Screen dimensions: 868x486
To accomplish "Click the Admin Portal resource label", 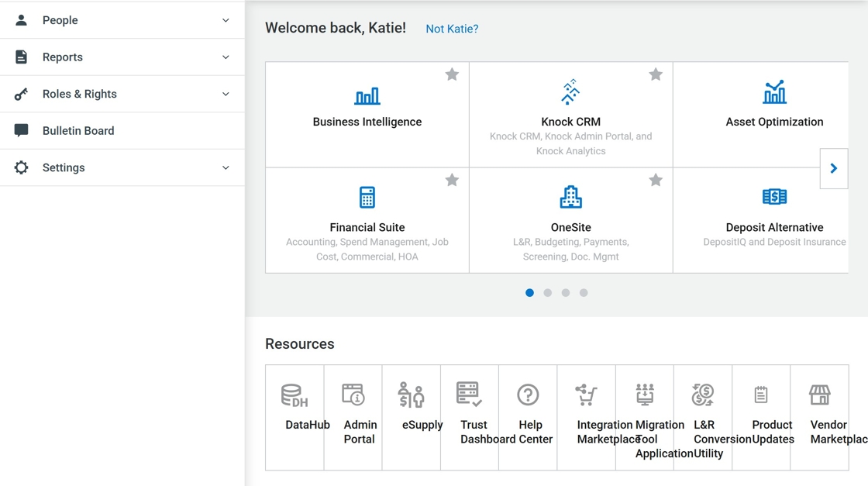I will [360, 432].
